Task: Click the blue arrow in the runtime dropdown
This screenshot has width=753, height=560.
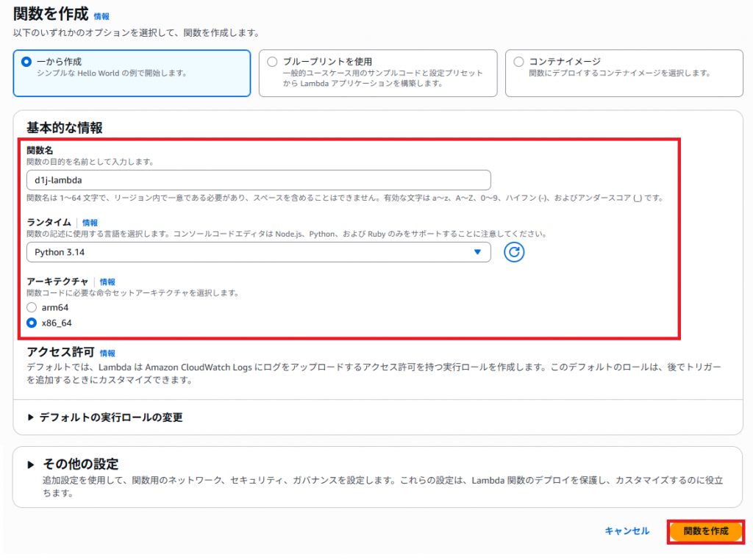Action: click(477, 252)
